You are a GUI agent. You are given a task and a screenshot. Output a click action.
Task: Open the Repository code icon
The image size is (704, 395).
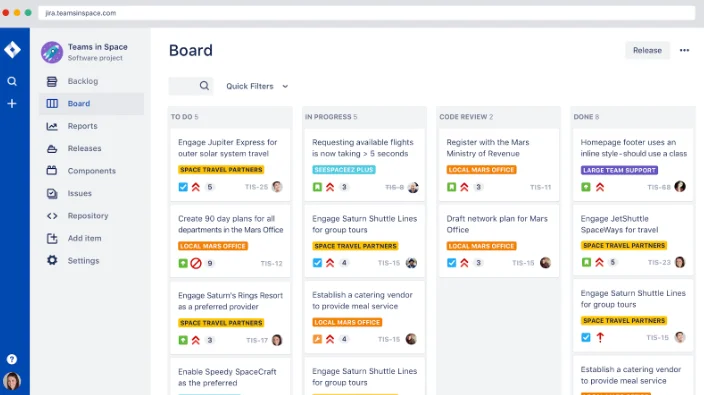pos(52,216)
